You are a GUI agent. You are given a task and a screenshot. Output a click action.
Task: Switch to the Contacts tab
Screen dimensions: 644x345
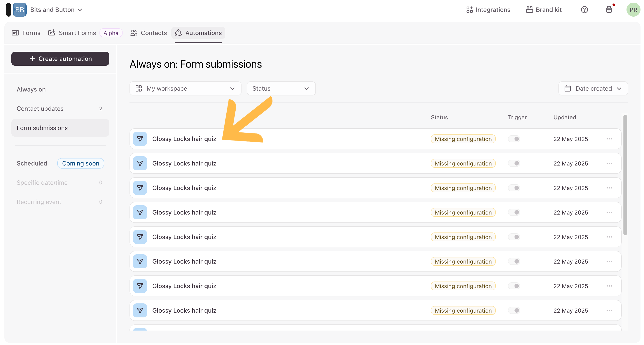[x=149, y=33]
